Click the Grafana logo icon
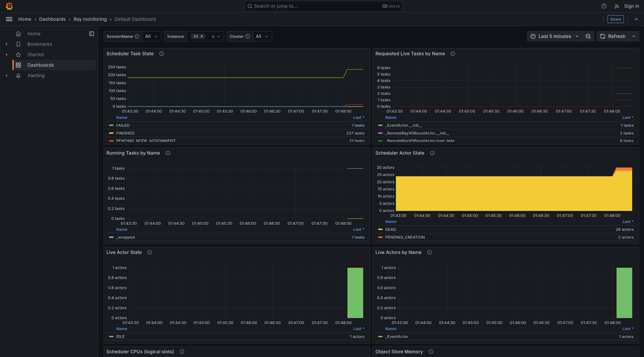Viewport: 644px width, 357px height. [9, 6]
